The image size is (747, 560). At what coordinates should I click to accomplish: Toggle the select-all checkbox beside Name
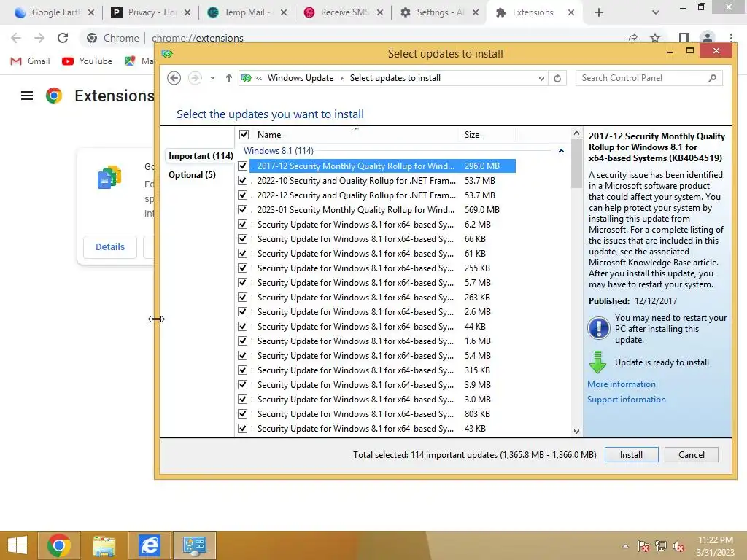click(244, 135)
